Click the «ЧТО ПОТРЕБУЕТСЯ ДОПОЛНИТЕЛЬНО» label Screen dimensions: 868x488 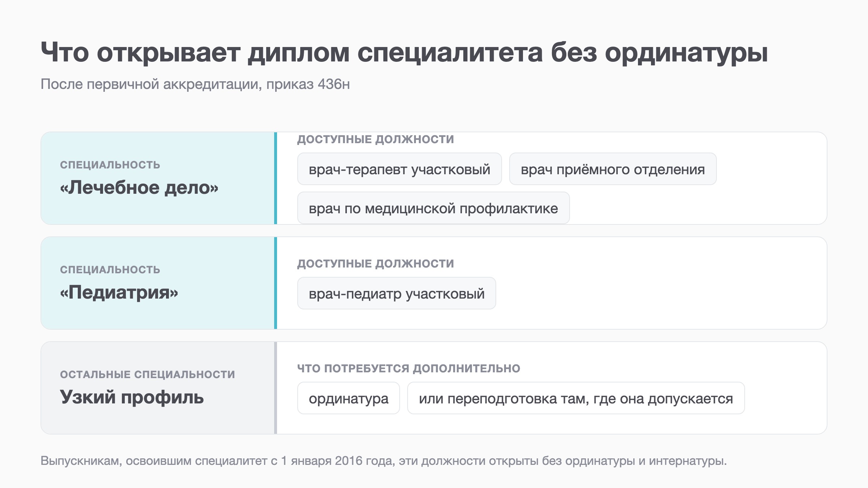click(x=409, y=368)
